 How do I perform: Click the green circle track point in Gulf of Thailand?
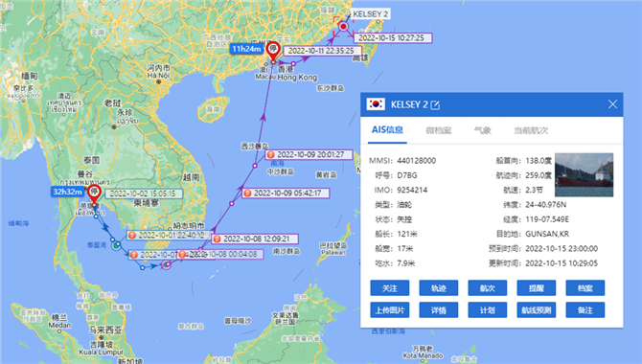(117, 245)
